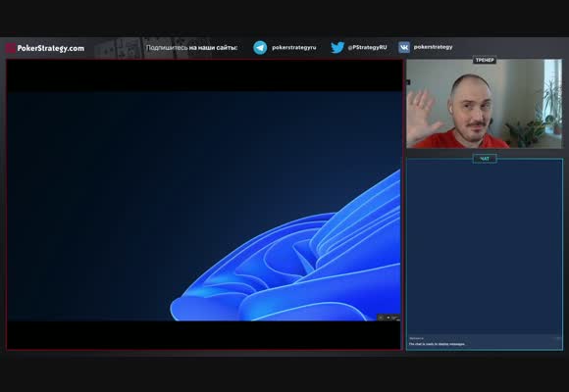This screenshot has height=392, width=569.
Task: Click the PokerStrategy.com title text
Action: pos(51,48)
